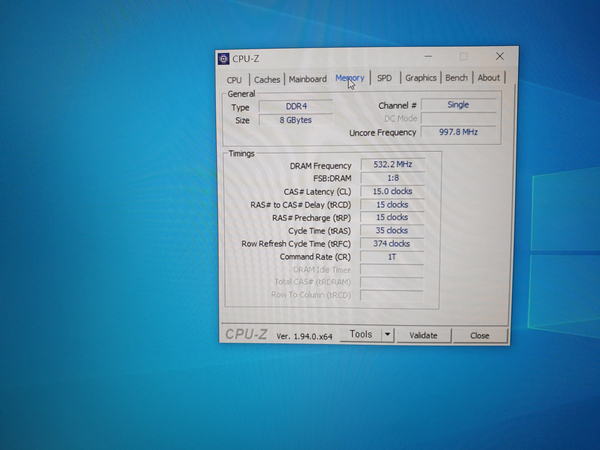Screen dimensions: 600x450
Task: Click the Validate button
Action: (423, 336)
